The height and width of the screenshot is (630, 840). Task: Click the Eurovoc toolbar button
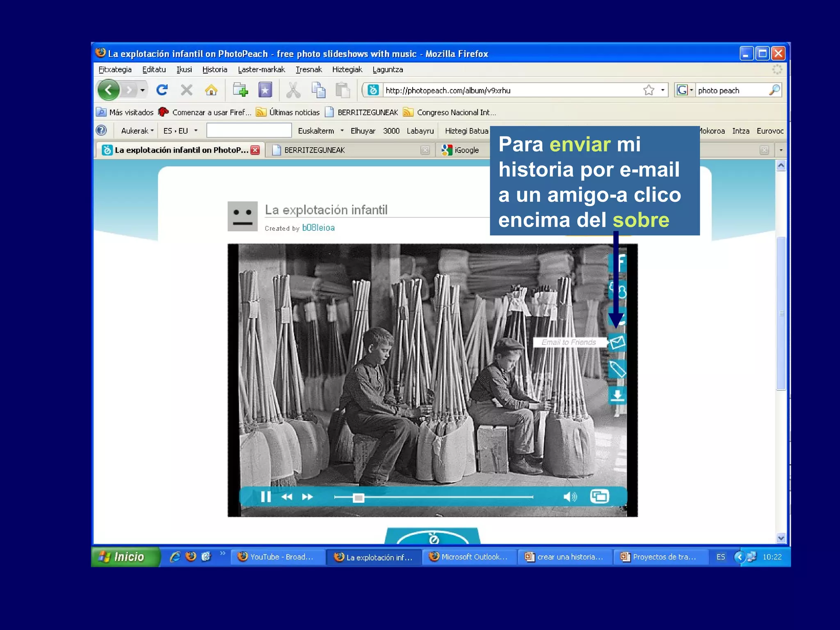coord(770,130)
